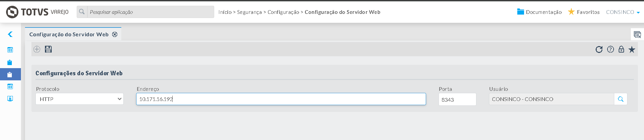Collapse sidebar using the back arrow

[10, 34]
